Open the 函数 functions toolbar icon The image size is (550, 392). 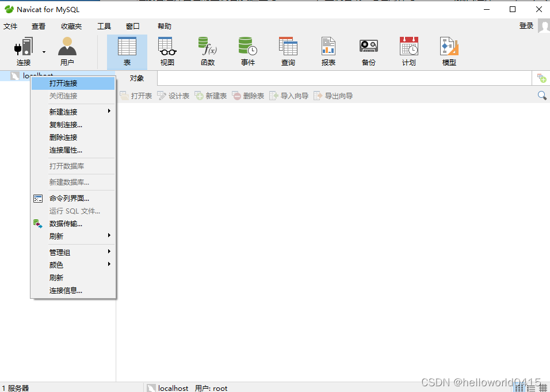[208, 52]
